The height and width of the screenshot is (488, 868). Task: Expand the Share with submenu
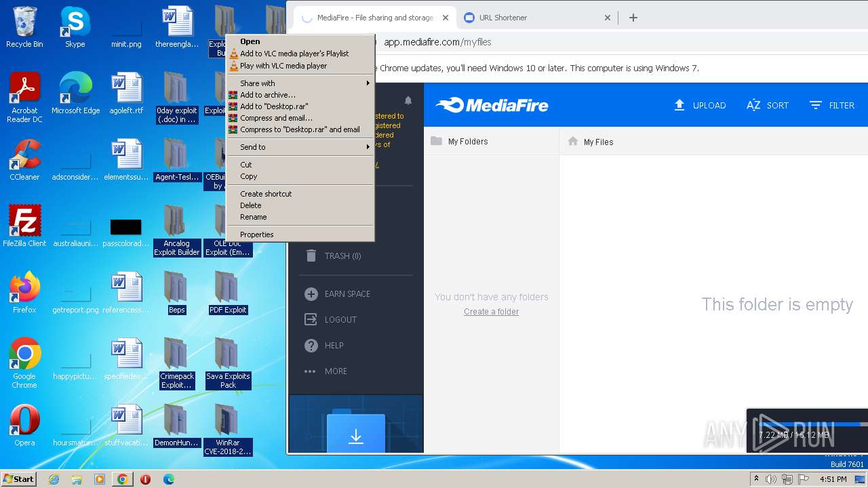coord(300,83)
